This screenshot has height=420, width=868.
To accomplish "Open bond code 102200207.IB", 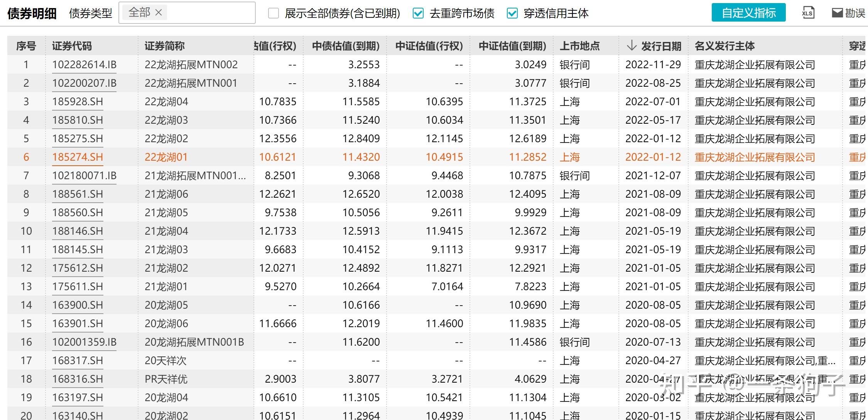I will 84,83.
